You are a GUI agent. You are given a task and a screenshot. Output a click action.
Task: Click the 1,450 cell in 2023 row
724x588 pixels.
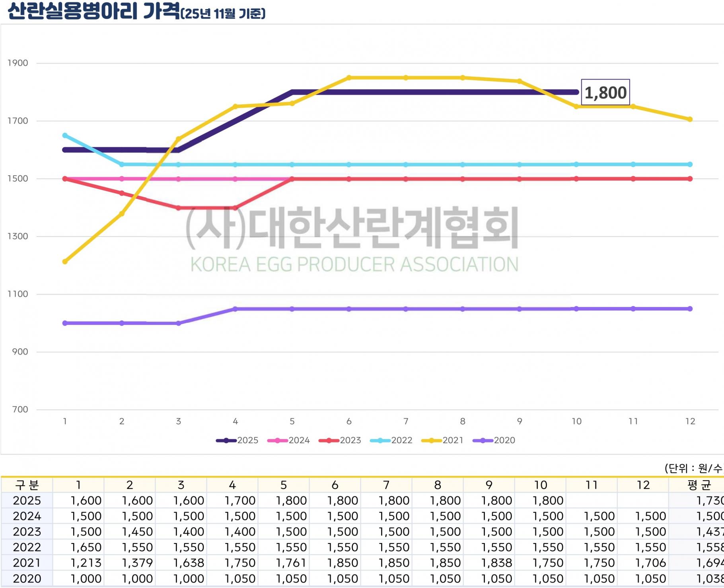pyautogui.click(x=137, y=532)
